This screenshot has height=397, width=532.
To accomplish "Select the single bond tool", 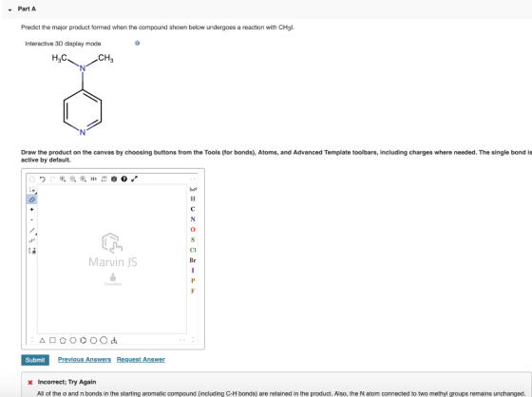I will [32, 231].
